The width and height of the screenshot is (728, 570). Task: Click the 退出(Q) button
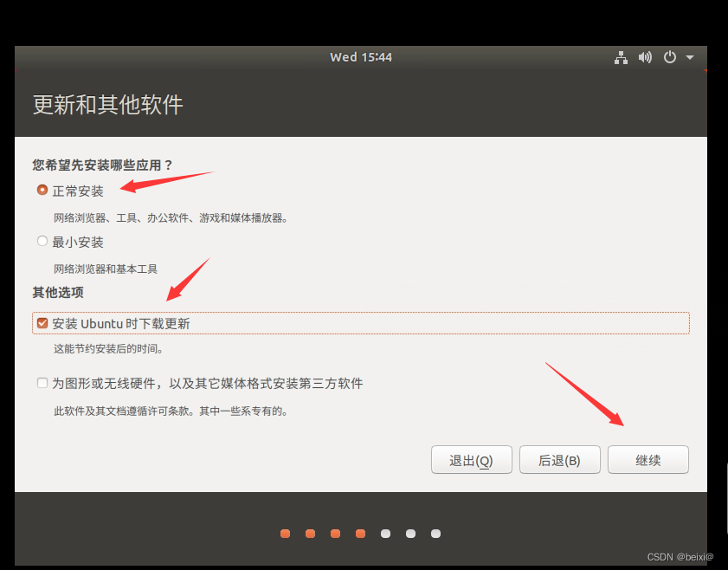[471, 460]
